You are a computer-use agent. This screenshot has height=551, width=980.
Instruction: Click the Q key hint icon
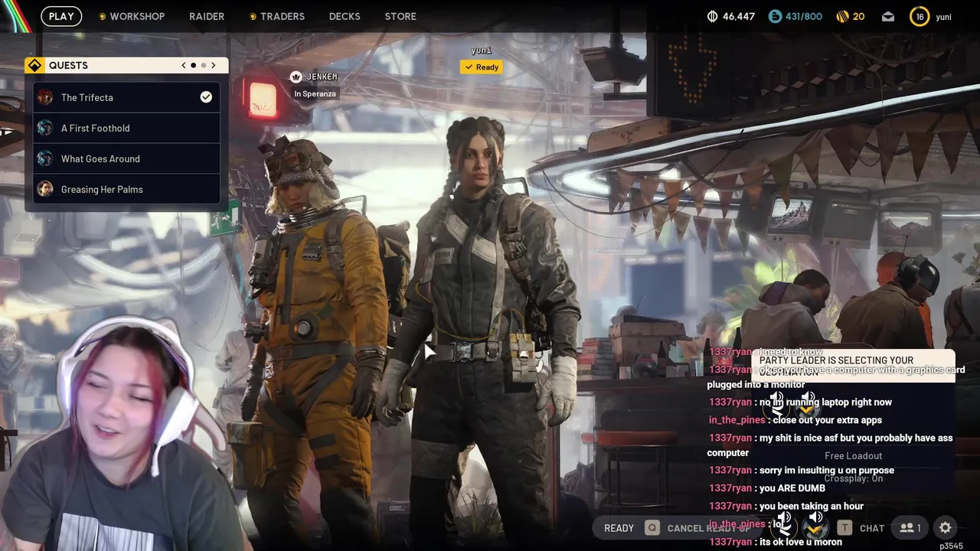coord(652,527)
